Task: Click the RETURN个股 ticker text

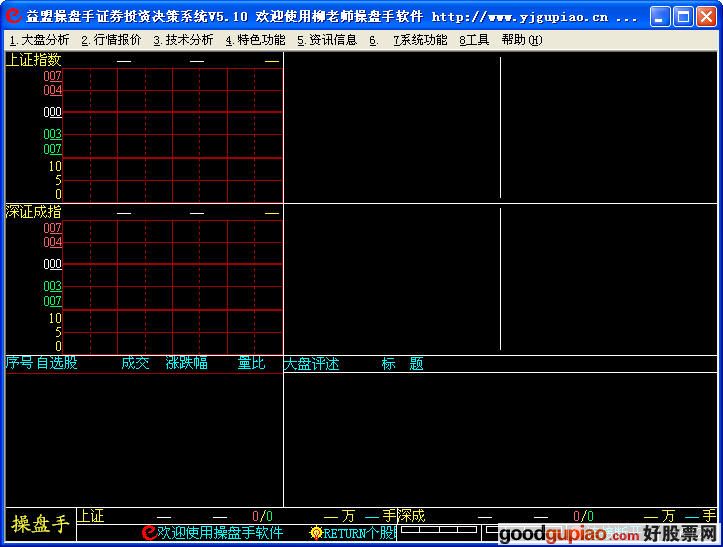Action: [x=359, y=533]
